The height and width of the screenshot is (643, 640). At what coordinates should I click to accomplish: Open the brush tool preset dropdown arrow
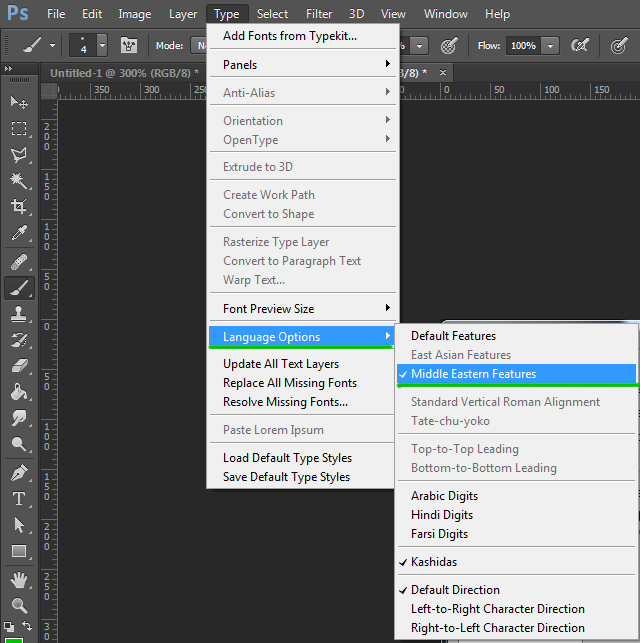tap(52, 46)
